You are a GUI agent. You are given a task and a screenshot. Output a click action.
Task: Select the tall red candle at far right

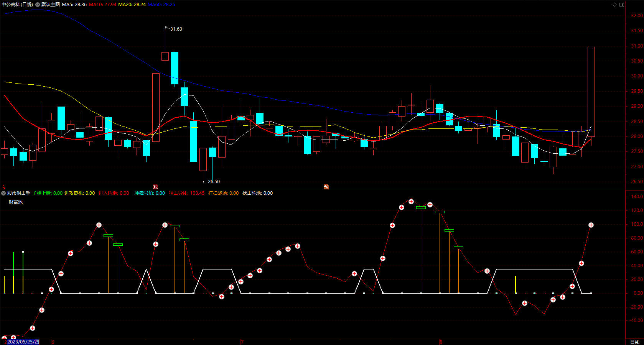[591, 92]
